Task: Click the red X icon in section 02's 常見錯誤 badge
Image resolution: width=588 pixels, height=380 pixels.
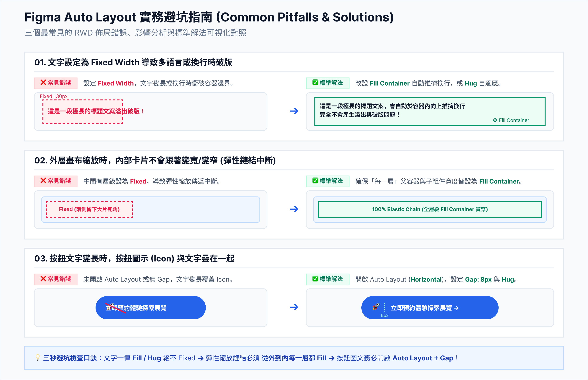Action: (x=43, y=181)
